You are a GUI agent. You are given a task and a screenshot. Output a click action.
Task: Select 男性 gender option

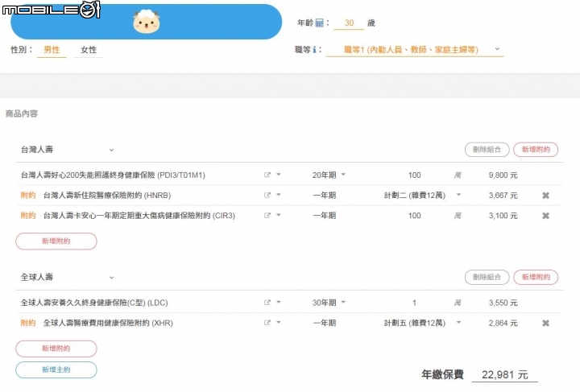point(52,50)
